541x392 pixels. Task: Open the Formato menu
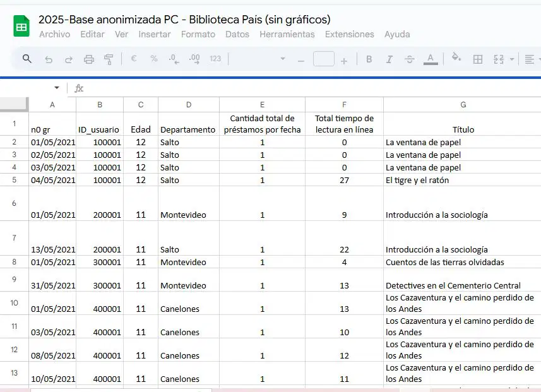click(x=198, y=34)
